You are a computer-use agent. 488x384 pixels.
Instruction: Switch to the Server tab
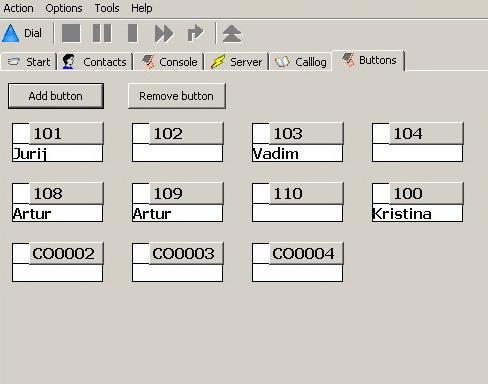click(237, 62)
